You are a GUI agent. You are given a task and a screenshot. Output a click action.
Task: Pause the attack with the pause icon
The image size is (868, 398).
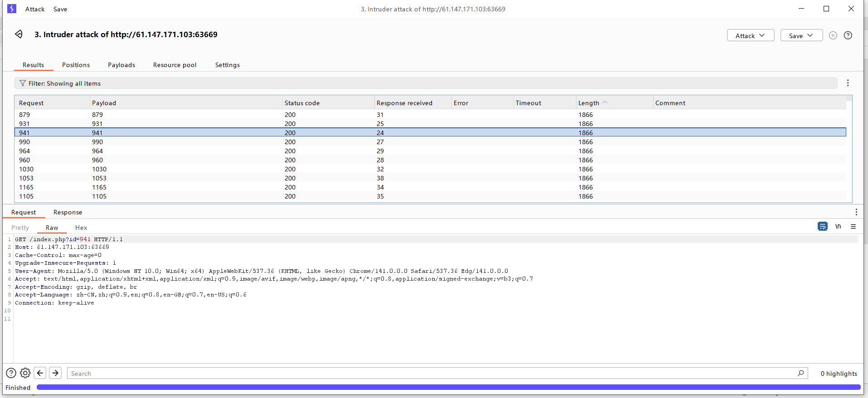[833, 35]
